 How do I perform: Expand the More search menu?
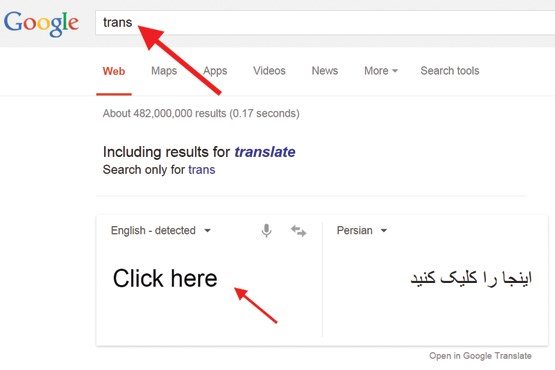(381, 71)
